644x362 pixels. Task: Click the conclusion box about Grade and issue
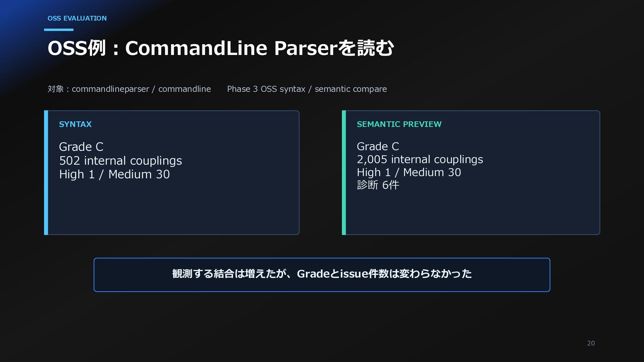(322, 275)
